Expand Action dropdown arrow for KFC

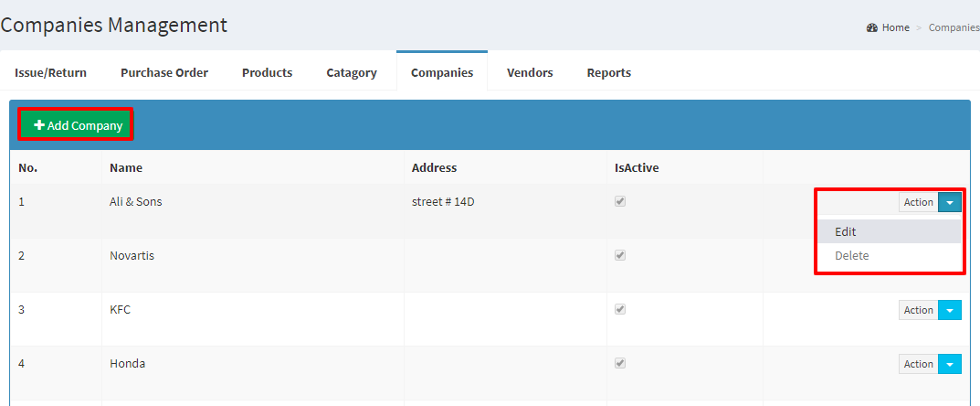click(x=949, y=310)
